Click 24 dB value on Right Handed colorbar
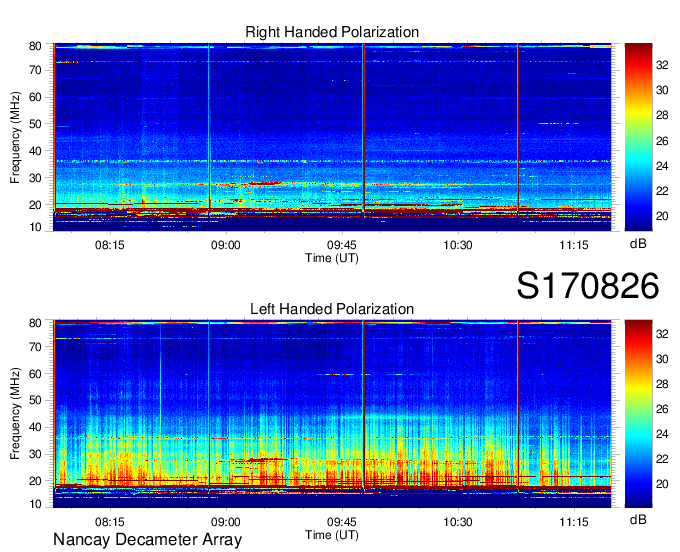Viewport: 680px width, 552px height. [x=662, y=166]
